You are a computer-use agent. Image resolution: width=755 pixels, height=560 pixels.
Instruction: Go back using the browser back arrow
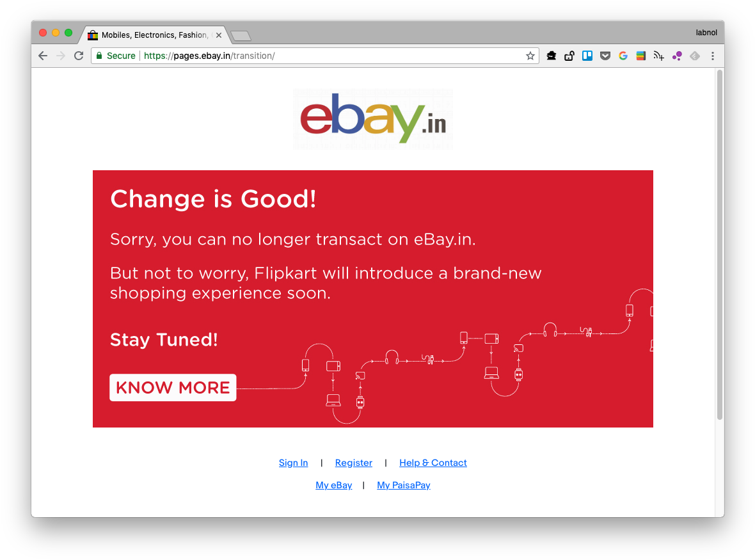[43, 56]
